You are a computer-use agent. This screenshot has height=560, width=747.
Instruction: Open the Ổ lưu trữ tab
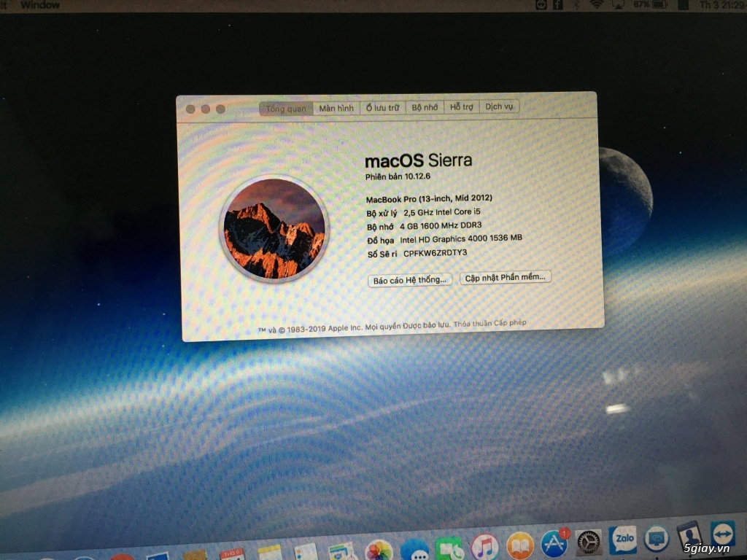pyautogui.click(x=382, y=108)
